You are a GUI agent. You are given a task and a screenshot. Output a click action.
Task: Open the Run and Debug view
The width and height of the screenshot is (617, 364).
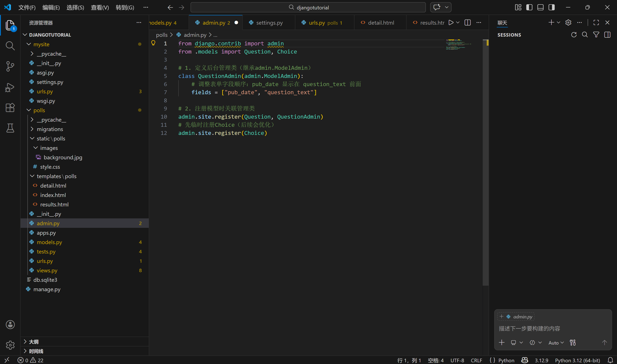point(10,87)
